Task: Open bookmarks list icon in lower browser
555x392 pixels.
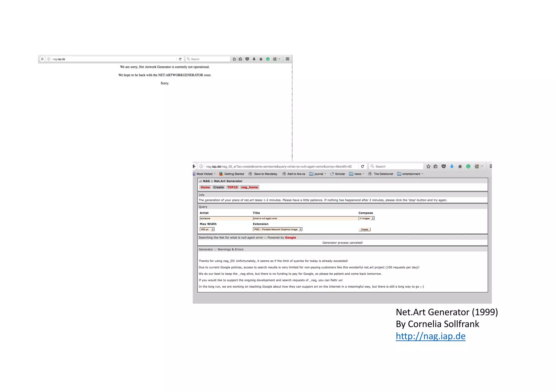Action: click(x=435, y=166)
